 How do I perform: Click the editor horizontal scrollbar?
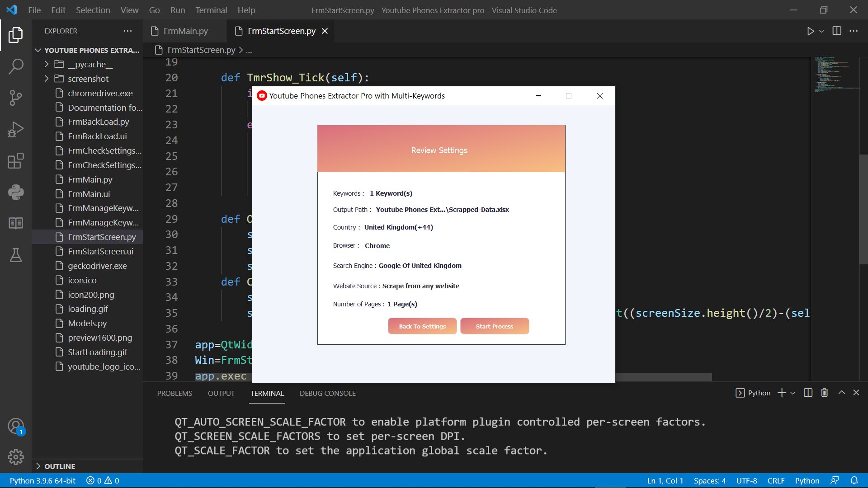(x=663, y=376)
